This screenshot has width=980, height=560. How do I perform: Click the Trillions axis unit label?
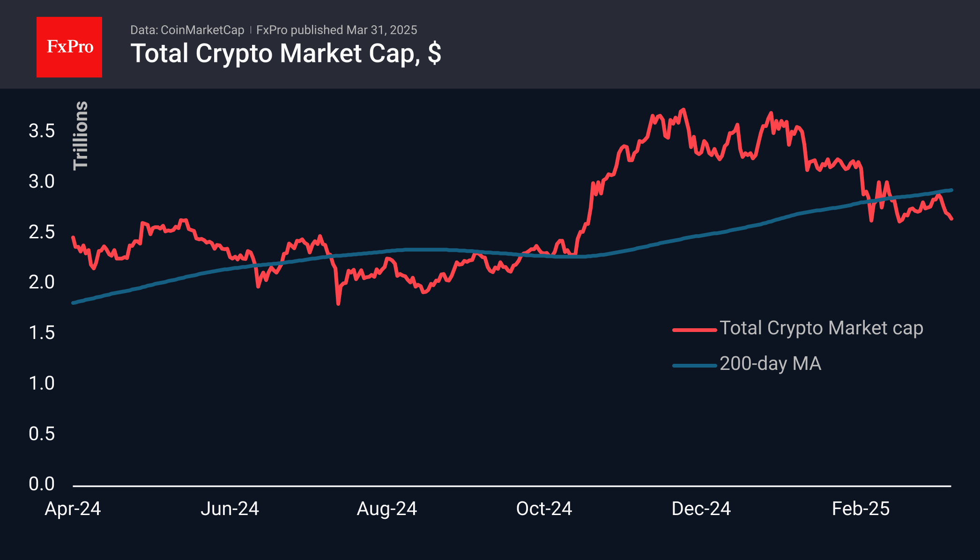coord(81,135)
